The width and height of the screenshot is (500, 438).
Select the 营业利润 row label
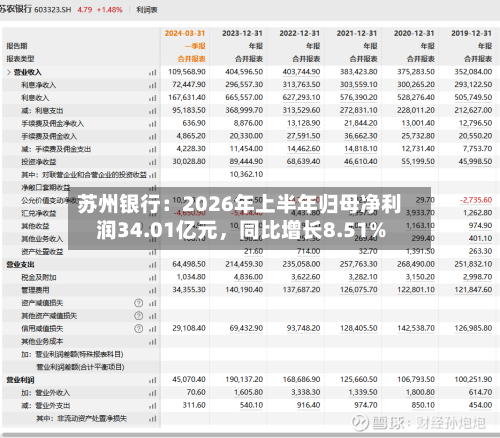(x=20, y=380)
